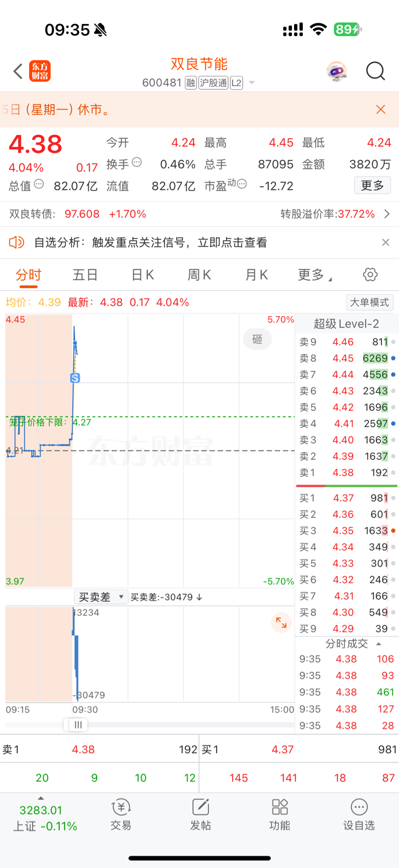This screenshot has width=399, height=868.
Task: Switch to 月K tab
Action: (256, 275)
